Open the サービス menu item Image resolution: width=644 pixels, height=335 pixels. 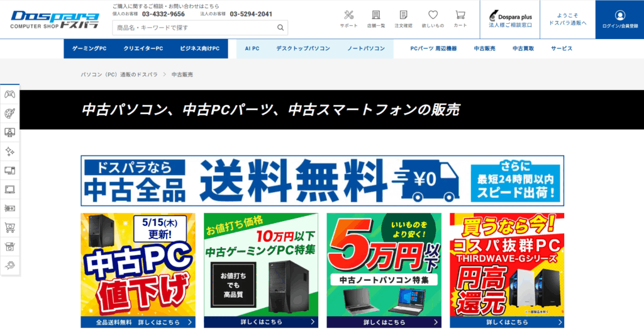pos(562,48)
